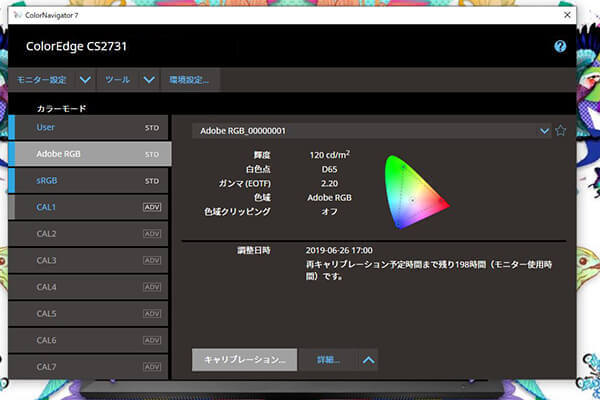Click the オフ gamut clipping value
This screenshot has height=400, width=600.
(x=329, y=211)
